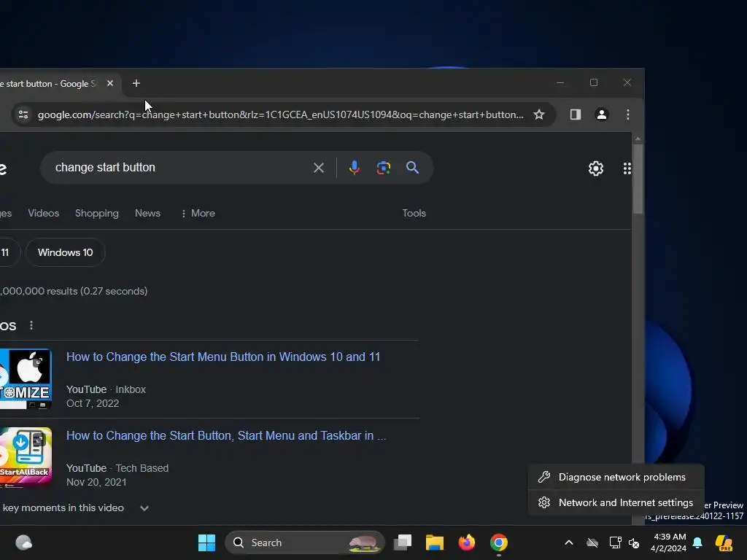This screenshot has height=560, width=747.
Task: Switch to Chrome in taskbar
Action: coord(499,542)
